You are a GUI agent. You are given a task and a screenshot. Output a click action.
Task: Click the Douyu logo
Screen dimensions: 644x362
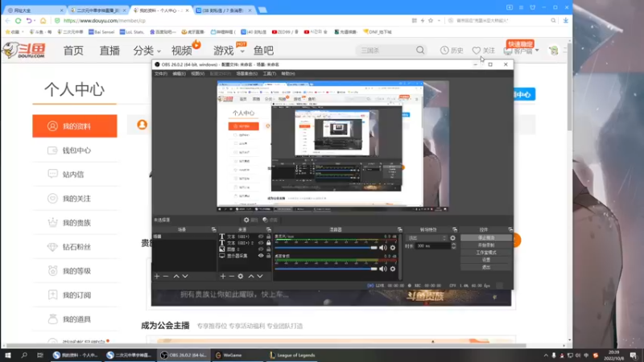tap(24, 50)
